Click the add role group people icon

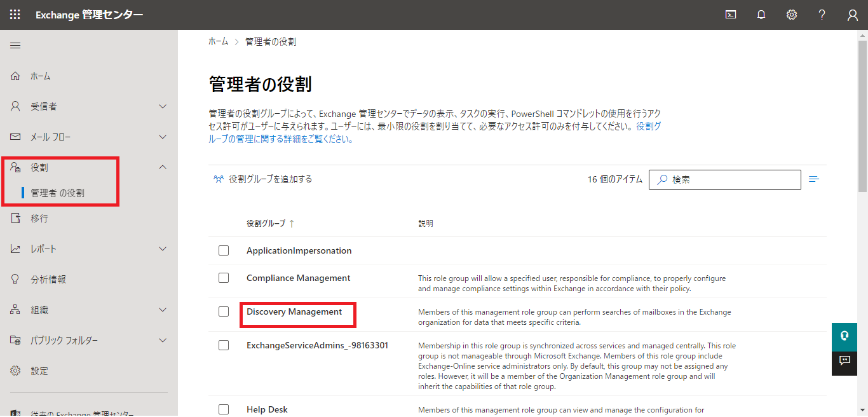[219, 179]
